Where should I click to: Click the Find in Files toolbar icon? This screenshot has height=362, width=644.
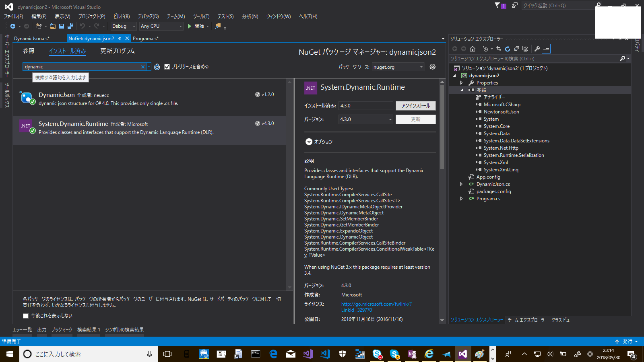coord(218,26)
